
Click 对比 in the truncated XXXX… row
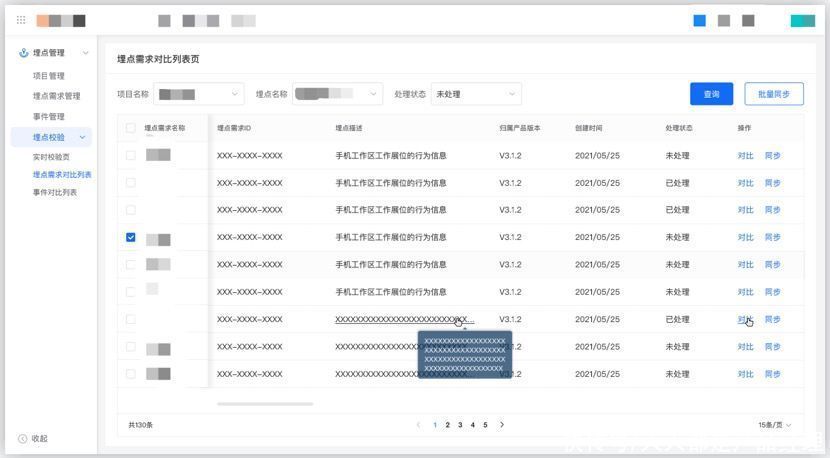tap(745, 319)
